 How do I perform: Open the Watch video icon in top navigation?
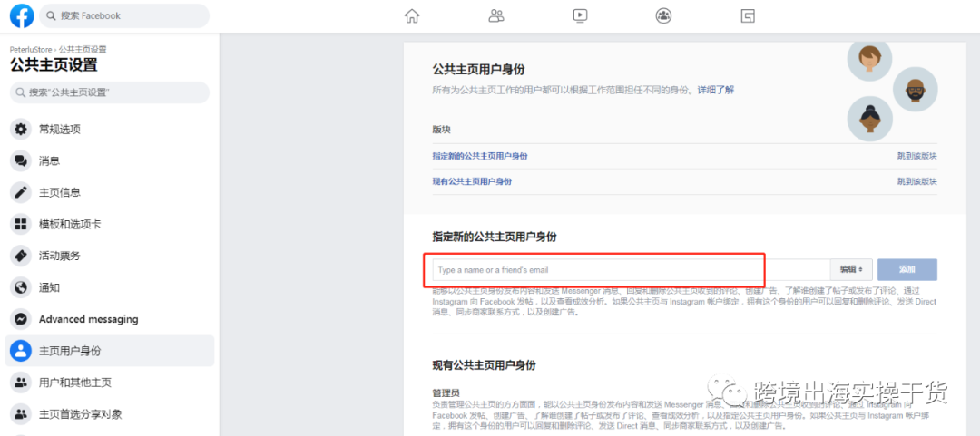click(580, 15)
